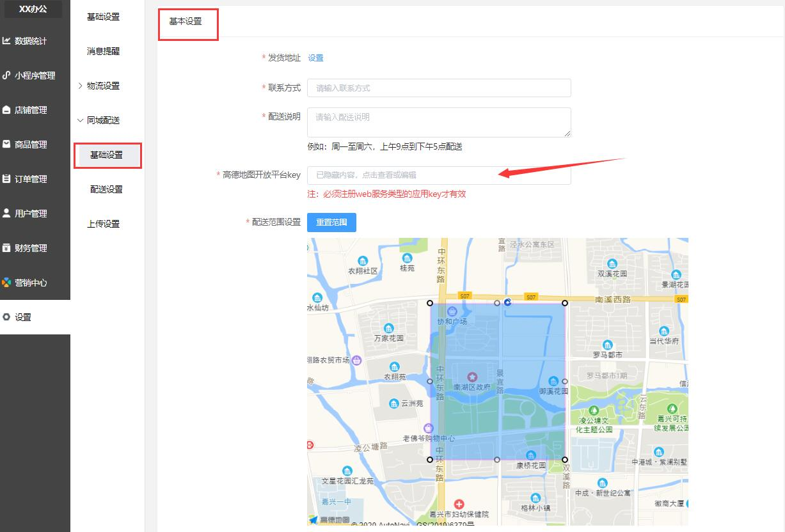The height and width of the screenshot is (532, 785).
Task: Click the 数据统计 chart icon
Action: tap(6, 41)
